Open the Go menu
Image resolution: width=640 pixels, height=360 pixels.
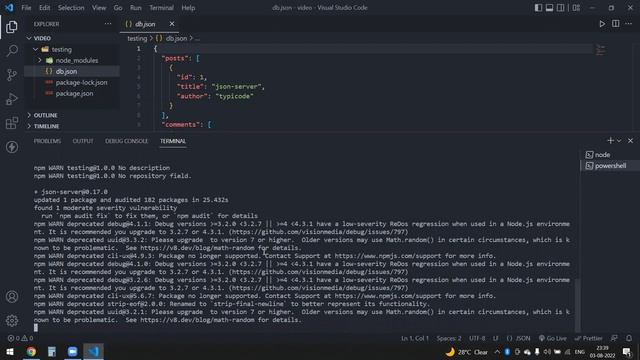[118, 8]
